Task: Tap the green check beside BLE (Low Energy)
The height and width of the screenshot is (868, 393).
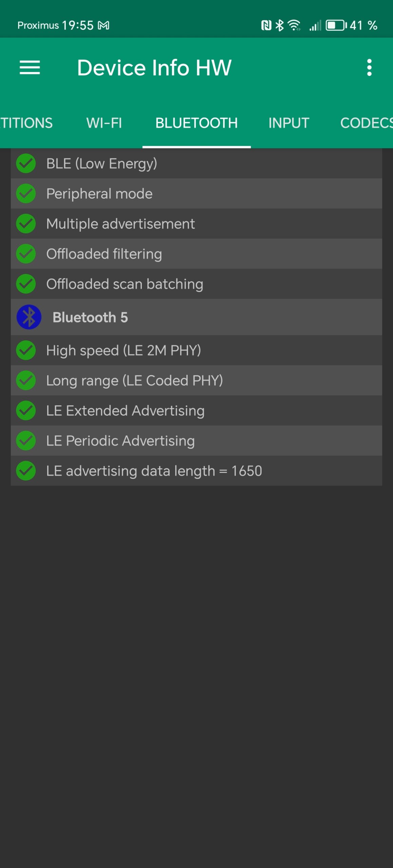Action: pos(26,163)
